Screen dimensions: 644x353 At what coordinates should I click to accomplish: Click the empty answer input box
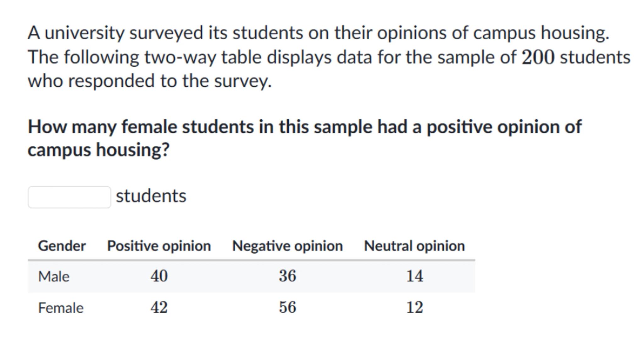pyautogui.click(x=69, y=197)
